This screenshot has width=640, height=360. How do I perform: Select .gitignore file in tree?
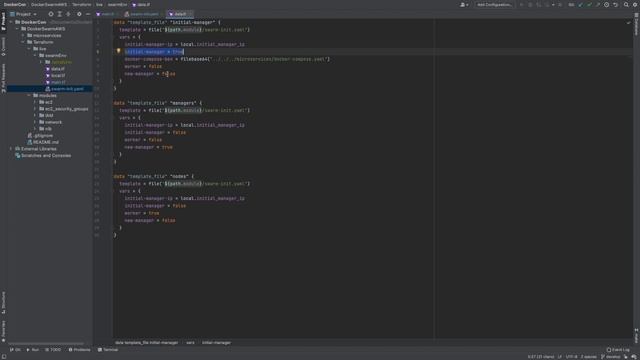[40, 136]
